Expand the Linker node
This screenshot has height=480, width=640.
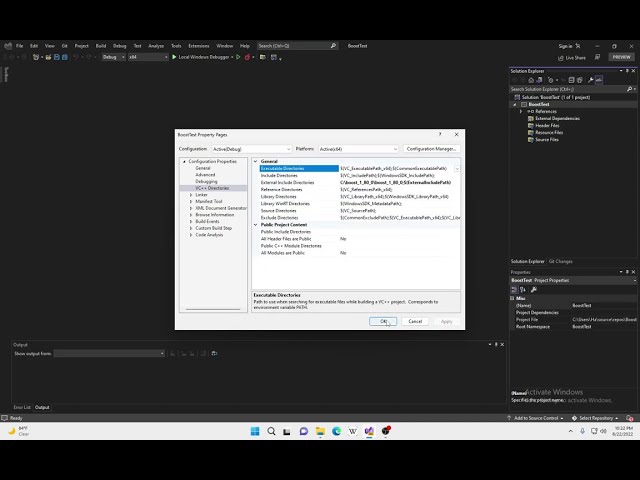coord(191,195)
